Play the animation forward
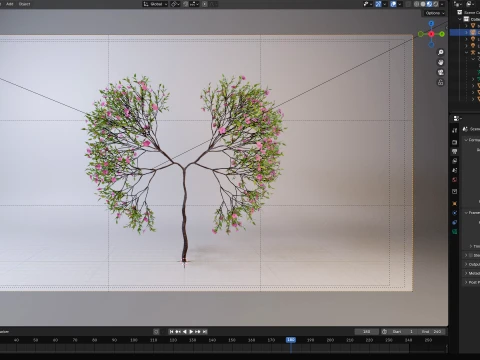This screenshot has height=360, width=480. [191, 332]
